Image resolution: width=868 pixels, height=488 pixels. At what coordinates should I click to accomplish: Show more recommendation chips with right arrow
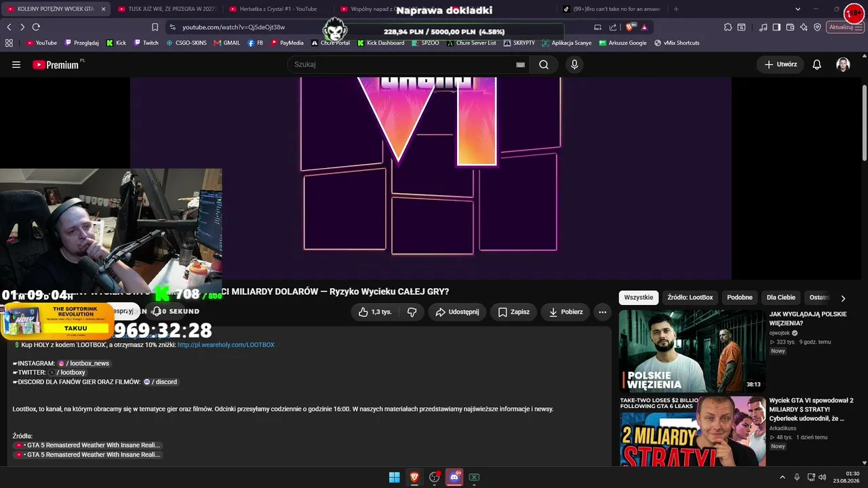click(843, 298)
